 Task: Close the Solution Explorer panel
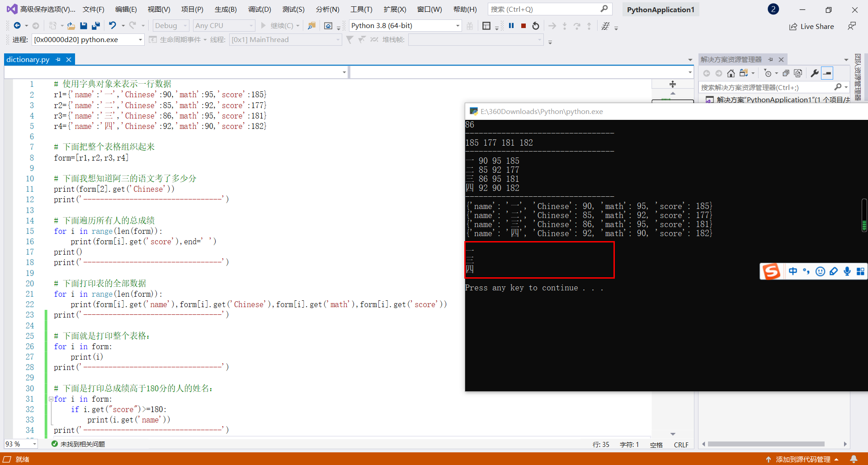781,59
